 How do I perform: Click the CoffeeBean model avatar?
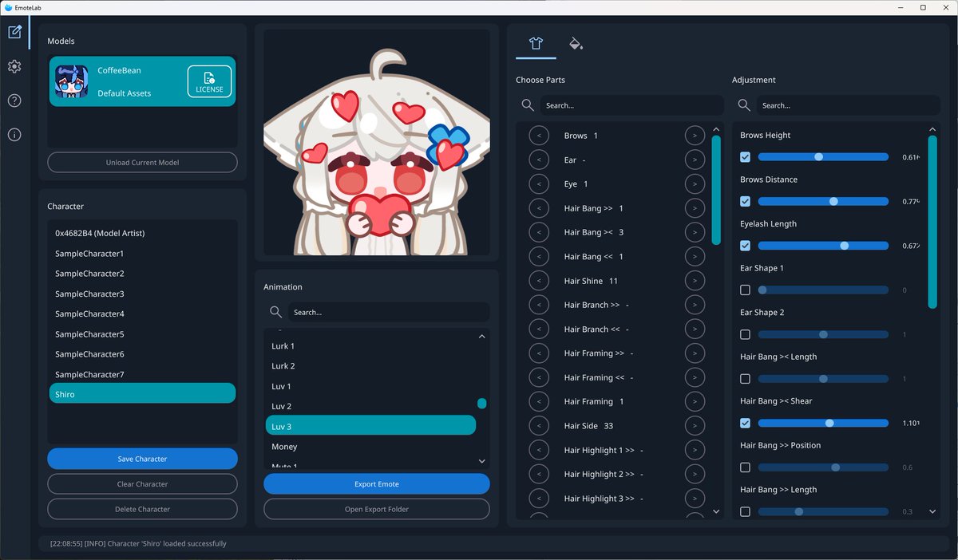pos(72,81)
